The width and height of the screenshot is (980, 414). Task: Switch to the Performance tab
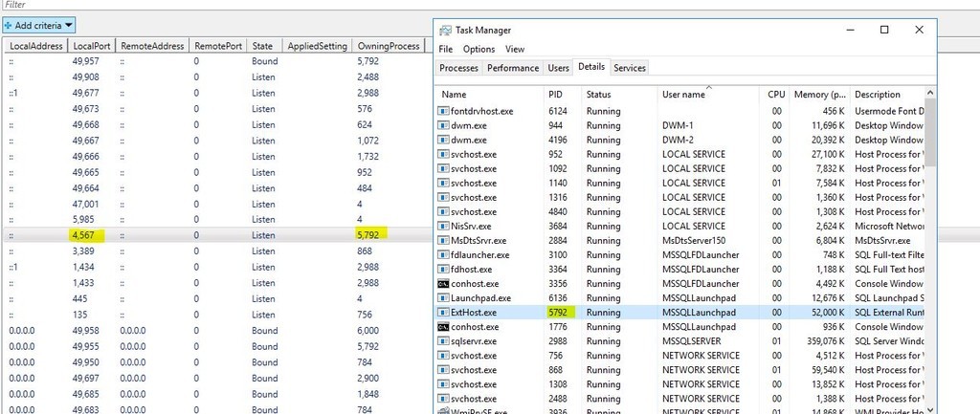click(513, 68)
